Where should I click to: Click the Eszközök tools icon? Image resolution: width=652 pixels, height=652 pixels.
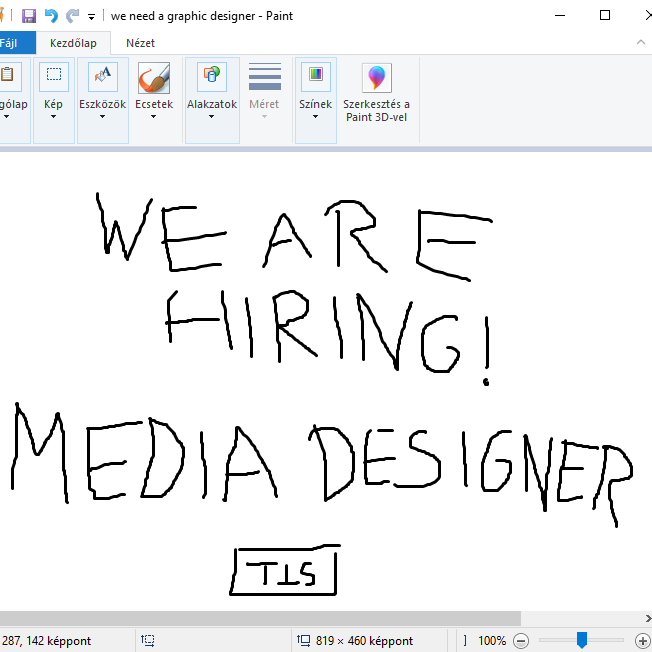point(102,77)
